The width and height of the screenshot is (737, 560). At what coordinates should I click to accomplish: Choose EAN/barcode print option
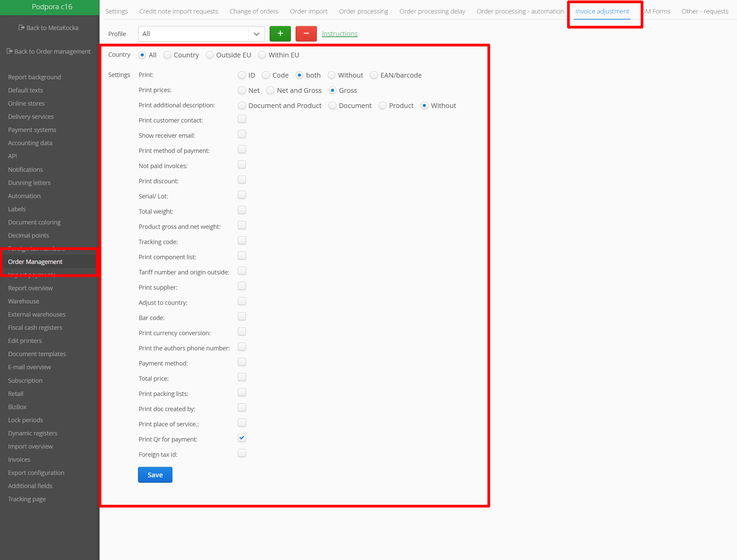(x=374, y=75)
